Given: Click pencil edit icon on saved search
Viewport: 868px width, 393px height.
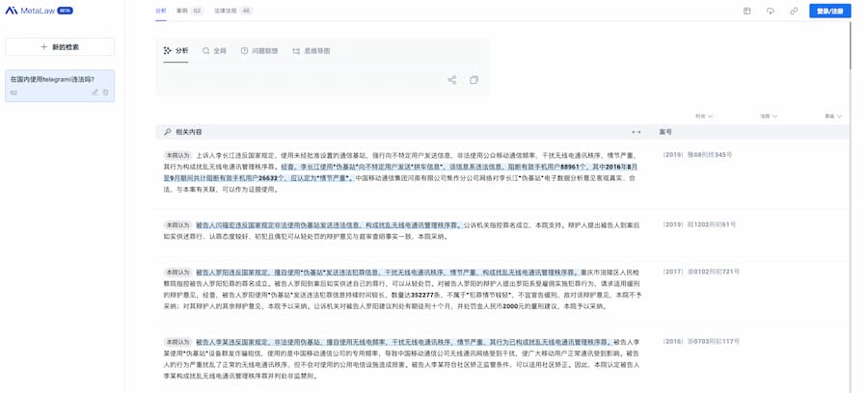Looking at the screenshot, I should [x=95, y=92].
